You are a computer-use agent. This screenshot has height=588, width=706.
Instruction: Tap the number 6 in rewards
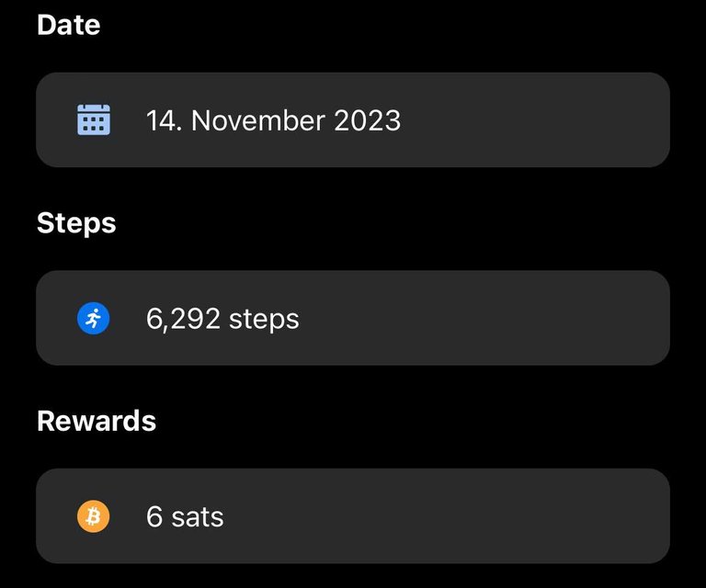click(x=154, y=516)
